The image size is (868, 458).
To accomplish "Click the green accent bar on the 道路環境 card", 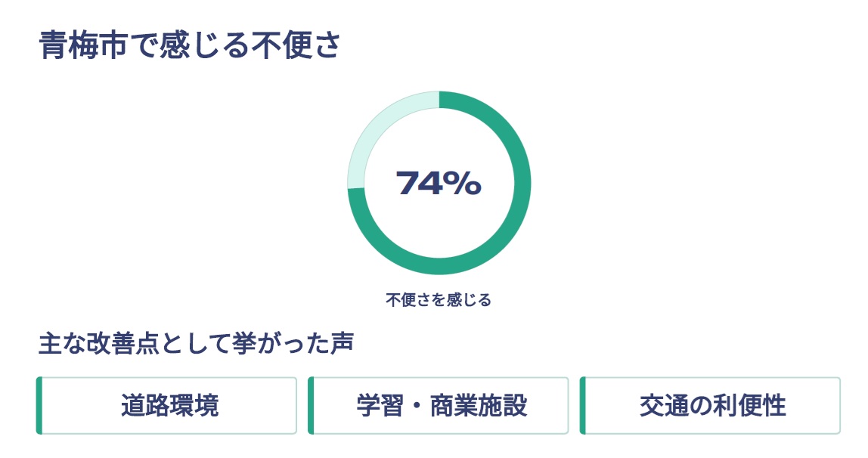I will 39,406.
